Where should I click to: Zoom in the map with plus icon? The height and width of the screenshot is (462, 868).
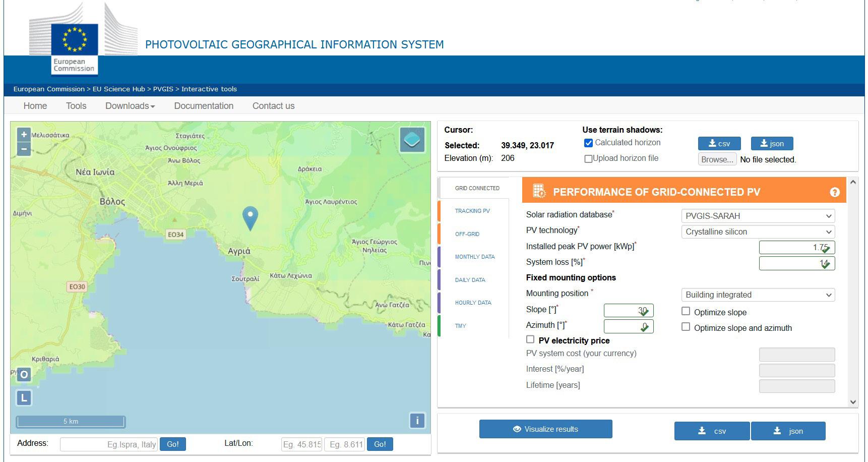point(24,134)
